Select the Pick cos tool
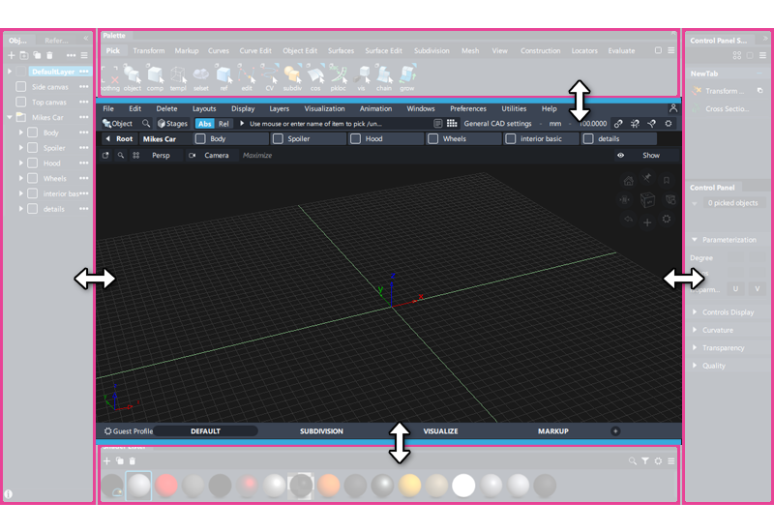This screenshot has width=774, height=532. (315, 77)
